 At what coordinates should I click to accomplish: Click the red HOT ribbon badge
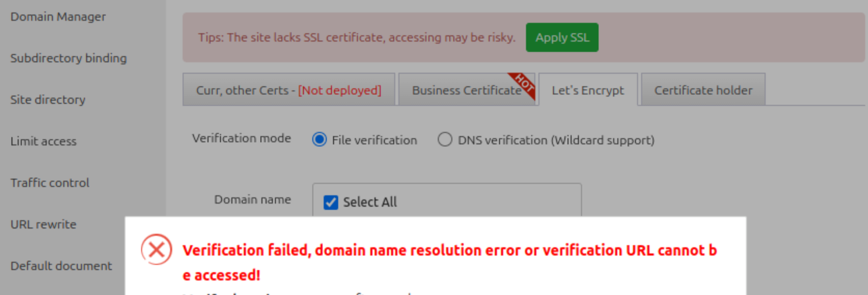(524, 84)
